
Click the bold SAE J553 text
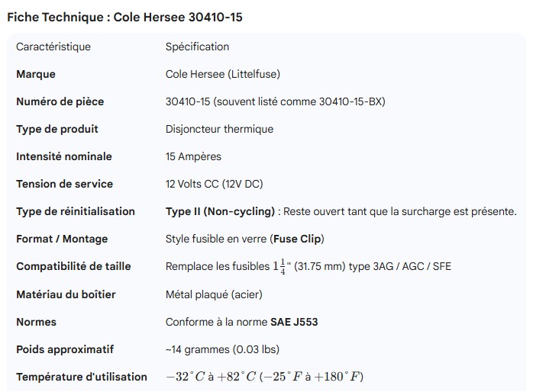[294, 322]
